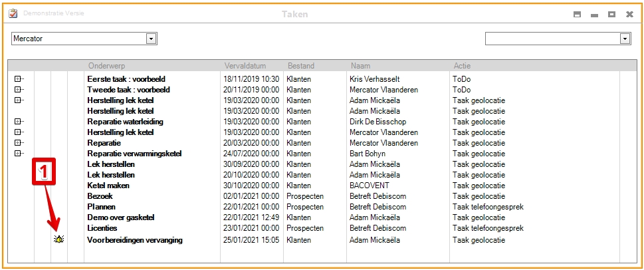644x270 pixels.
Task: Minimize the Taken window
Action: point(594,14)
